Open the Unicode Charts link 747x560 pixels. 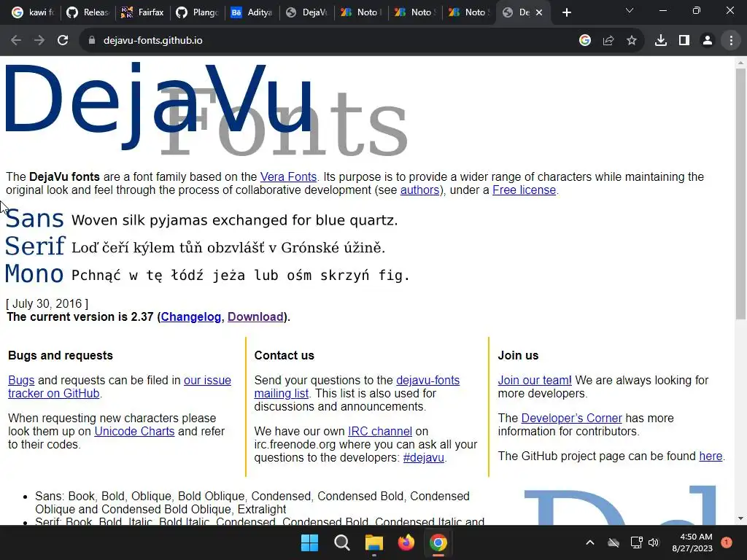[134, 431]
